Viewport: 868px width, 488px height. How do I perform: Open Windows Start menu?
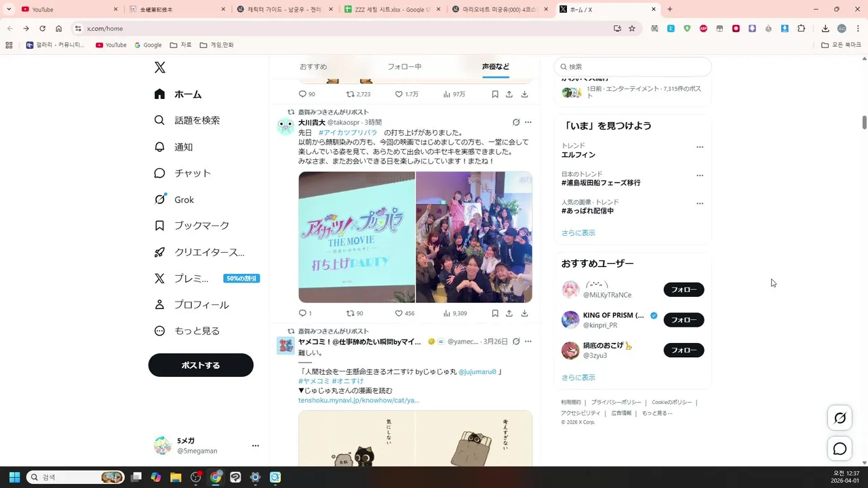[x=14, y=477]
